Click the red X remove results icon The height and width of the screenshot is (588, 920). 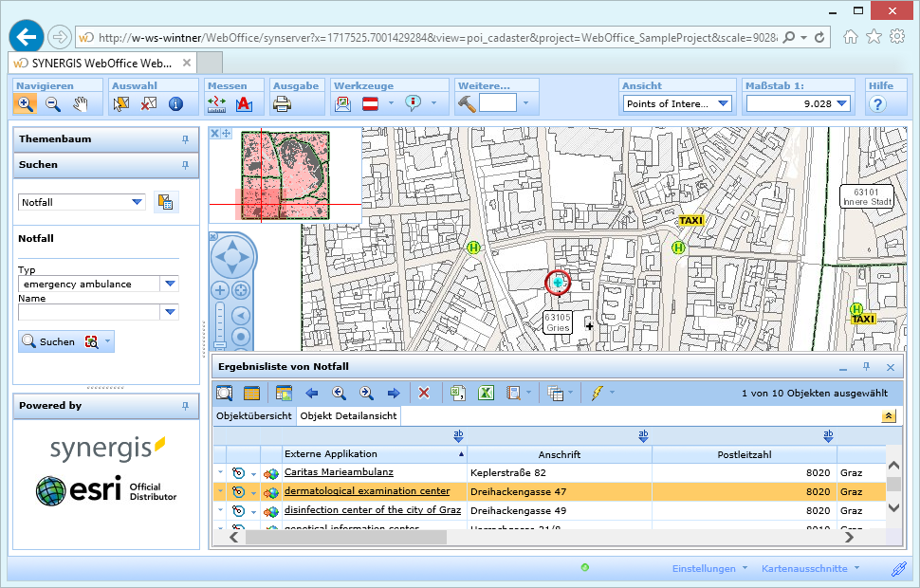pyautogui.click(x=424, y=393)
